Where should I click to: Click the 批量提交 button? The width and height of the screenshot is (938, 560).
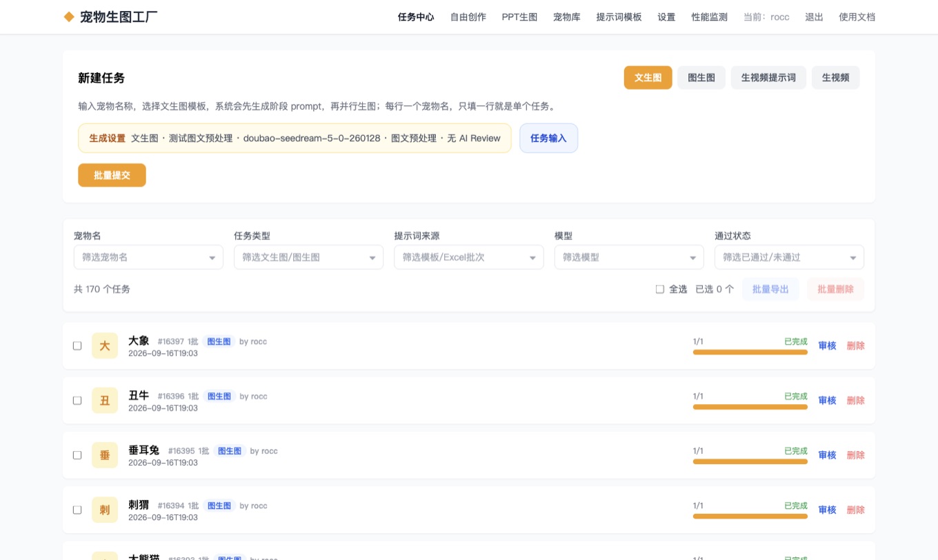(112, 175)
